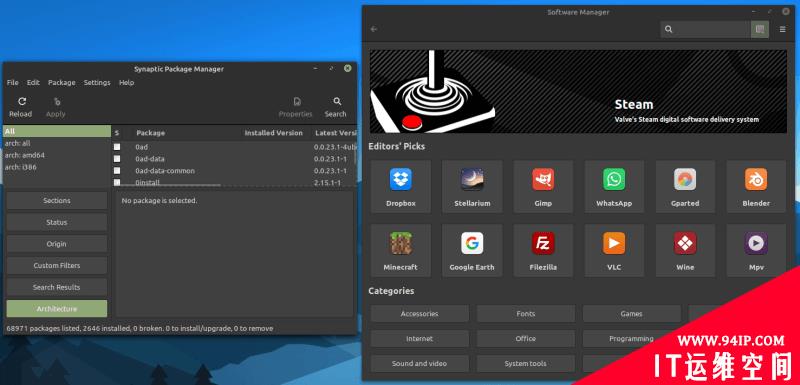Browse the Internet category
Viewport: 800px width, 385px height.
(x=419, y=339)
